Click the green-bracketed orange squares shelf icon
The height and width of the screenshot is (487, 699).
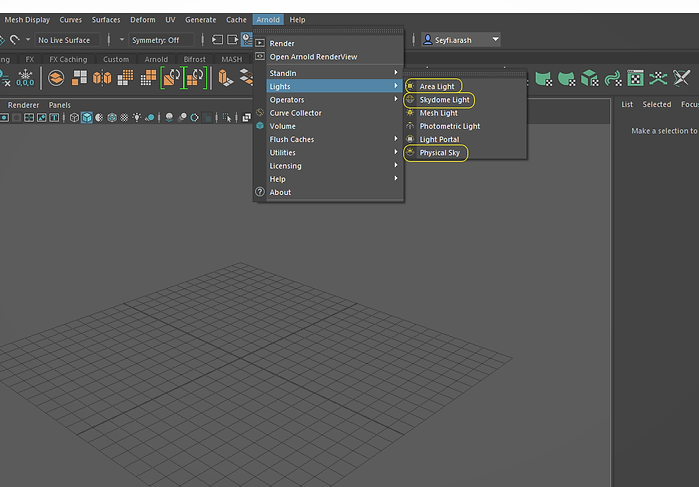[195, 78]
